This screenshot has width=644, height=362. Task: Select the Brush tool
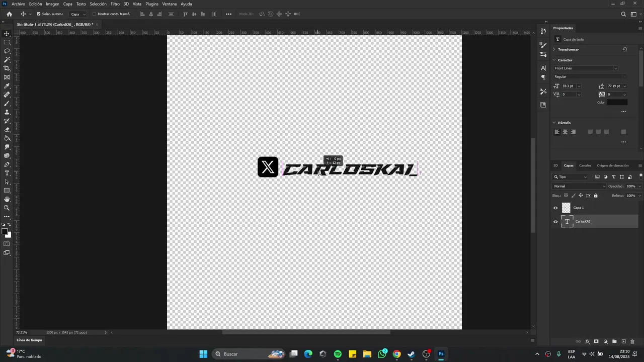coord(7,104)
